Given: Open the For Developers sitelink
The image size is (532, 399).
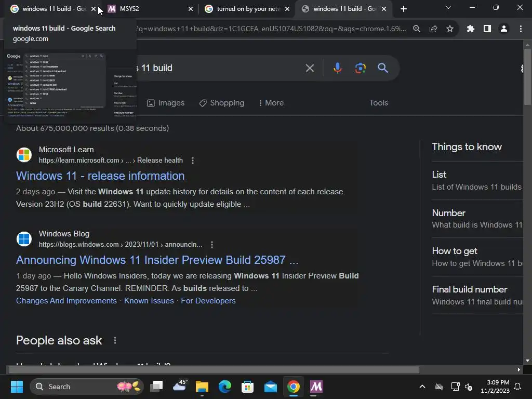Looking at the screenshot, I should [208, 301].
